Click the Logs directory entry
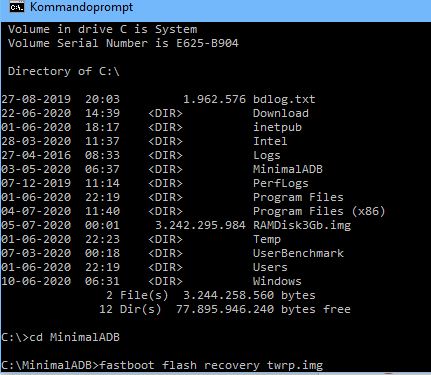This screenshot has width=431, height=375. click(x=267, y=155)
